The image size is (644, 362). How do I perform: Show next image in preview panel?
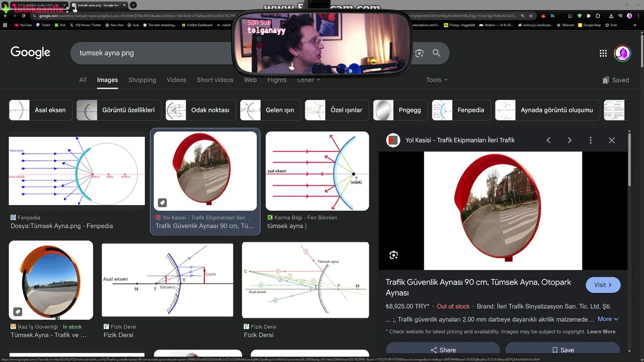pos(570,140)
